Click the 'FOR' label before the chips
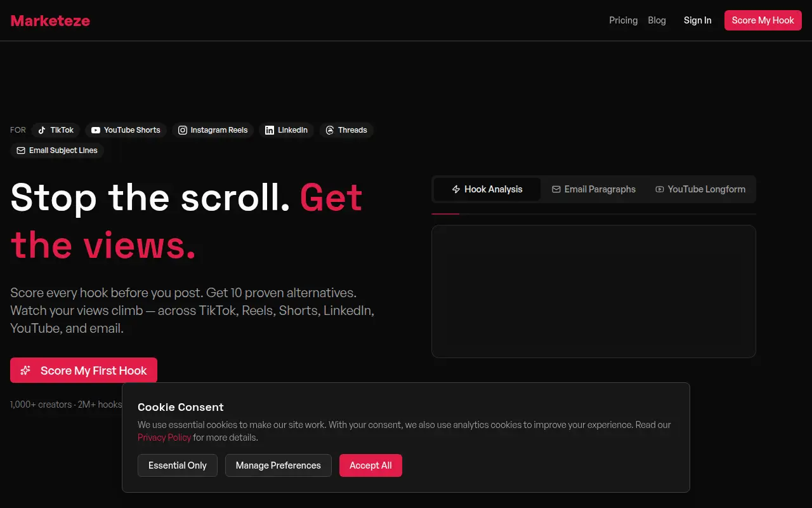Viewport: 812px width, 508px height. 18,130
